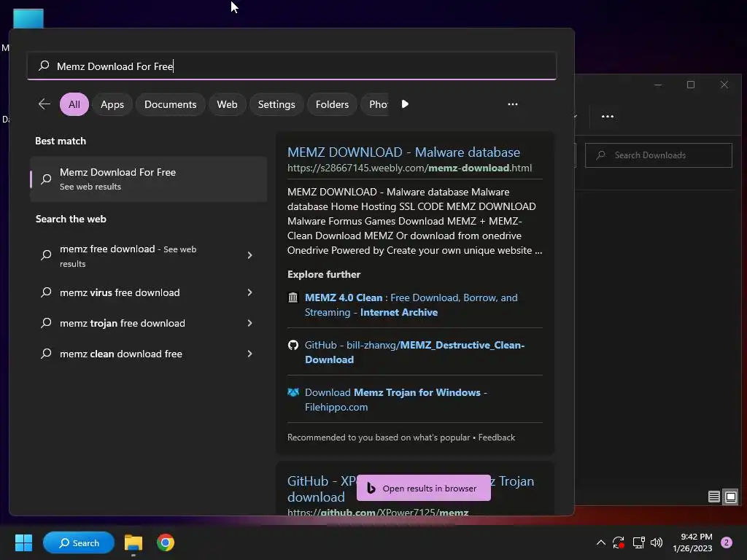
Task: Click the magnifier icon beside 'memz virus free download'
Action: pyautogui.click(x=46, y=292)
